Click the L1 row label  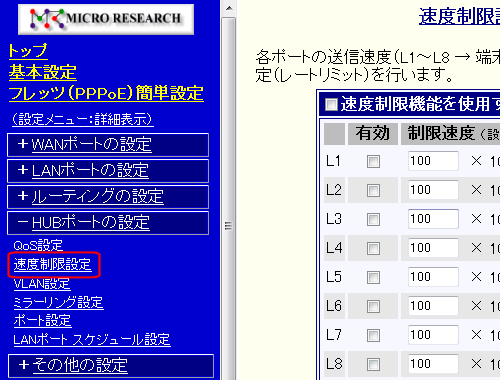[333, 161]
